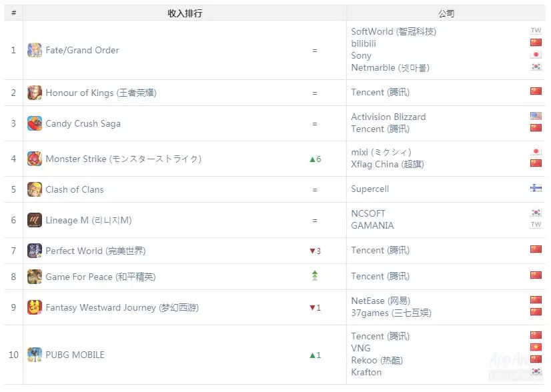
Task: Open the NCSOFT company link
Action: pos(368,213)
